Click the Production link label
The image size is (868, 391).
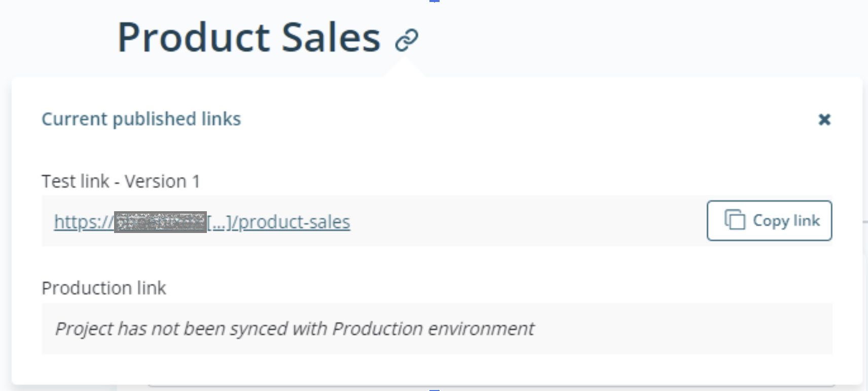coord(103,288)
